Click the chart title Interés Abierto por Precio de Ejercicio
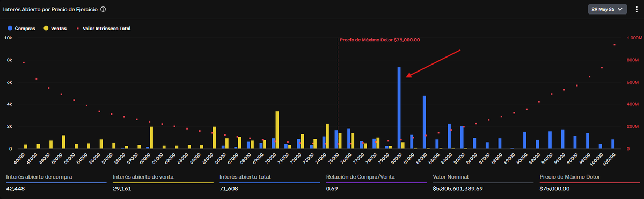 tap(50, 9)
